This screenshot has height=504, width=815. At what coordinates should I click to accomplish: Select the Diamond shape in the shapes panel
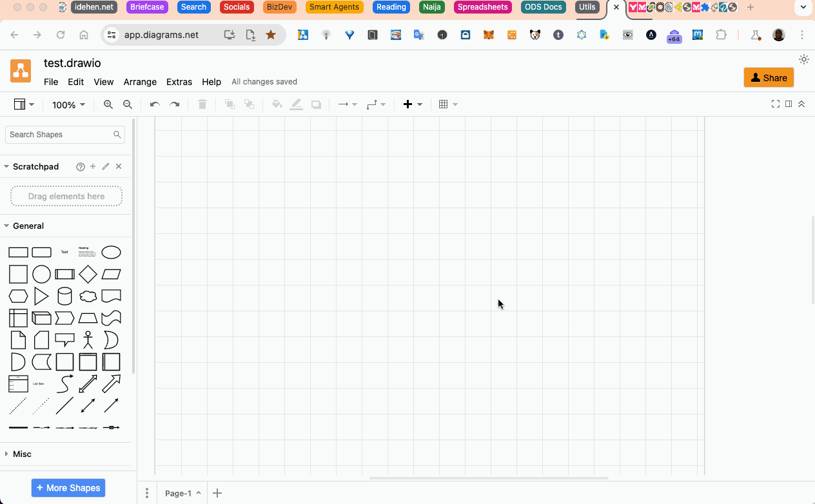[x=88, y=274]
